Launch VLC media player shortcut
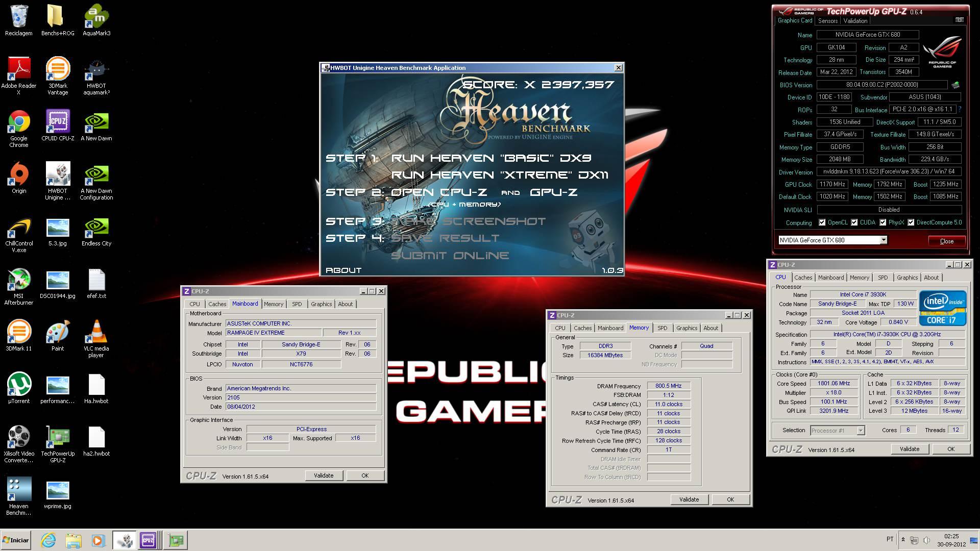980x551 pixels. tap(96, 339)
